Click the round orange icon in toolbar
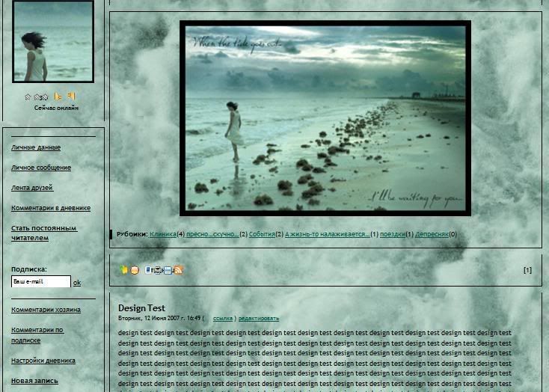This screenshot has height=392, width=549. [x=135, y=270]
